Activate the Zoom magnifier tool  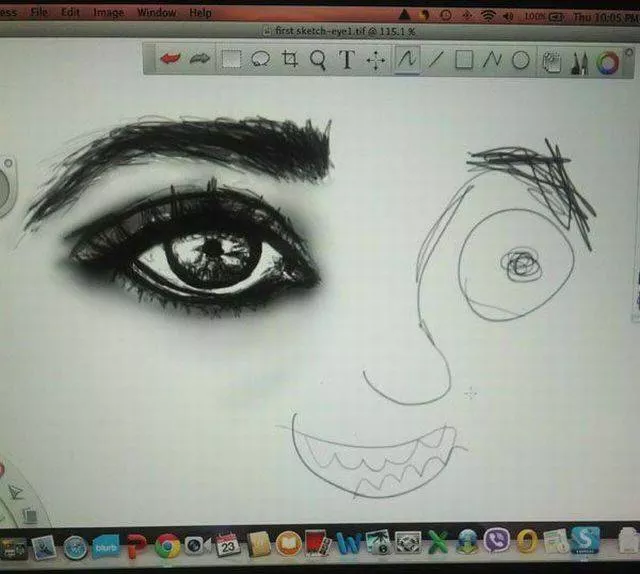pyautogui.click(x=318, y=60)
